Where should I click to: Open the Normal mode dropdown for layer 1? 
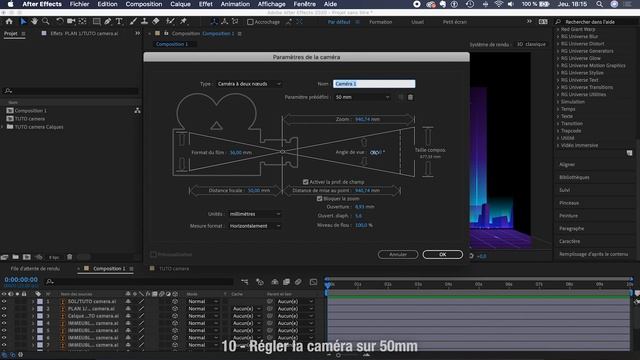click(x=203, y=301)
